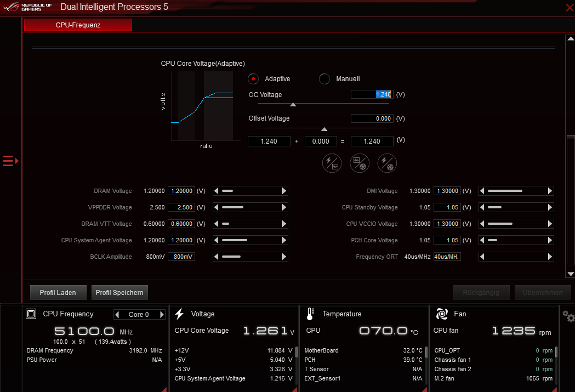
Task: Open the left sidebar menu icon
Action: pyautogui.click(x=10, y=161)
